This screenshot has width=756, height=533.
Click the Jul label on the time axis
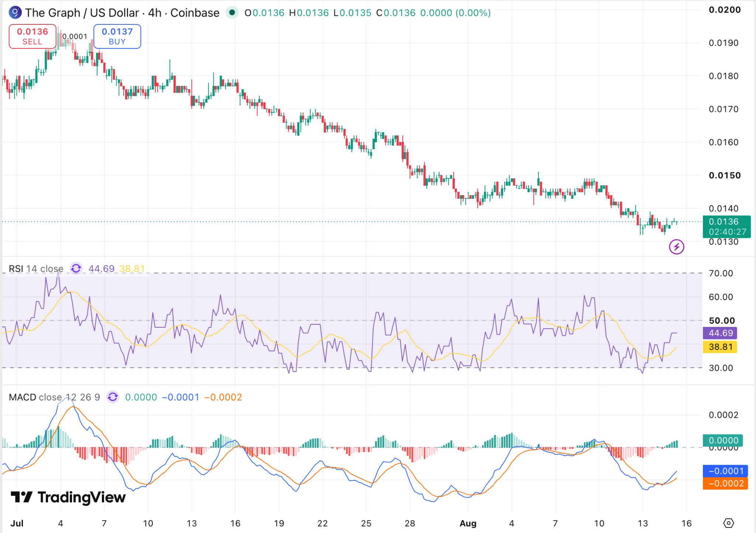pyautogui.click(x=17, y=523)
